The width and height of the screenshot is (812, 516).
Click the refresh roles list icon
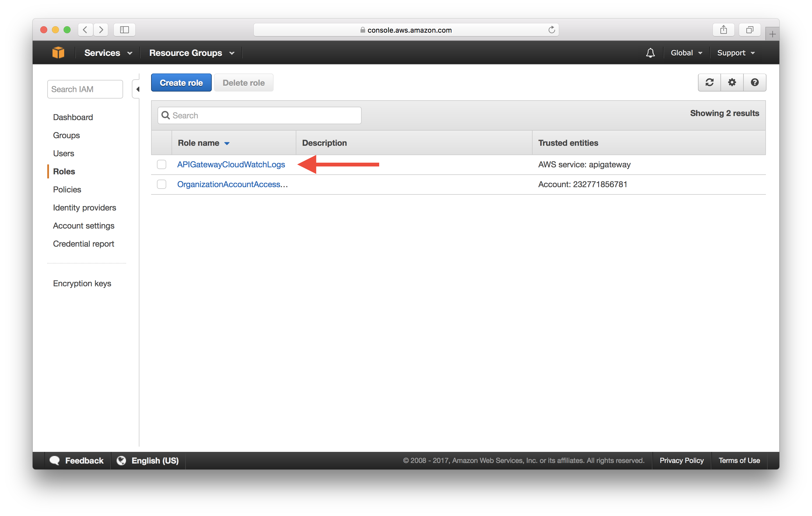point(710,83)
